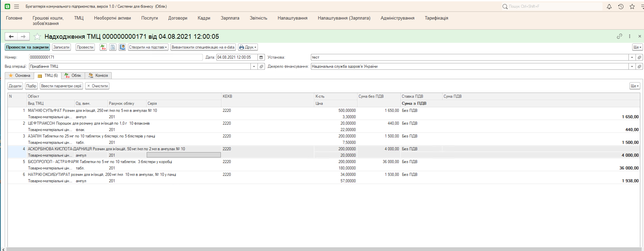Viewport: 644px width, 251px height.
Task: Open the Друк print dropdown
Action: pyautogui.click(x=248, y=47)
